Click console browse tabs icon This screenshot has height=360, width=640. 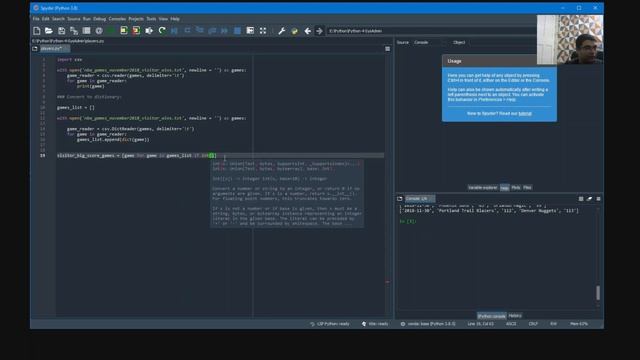(400, 199)
